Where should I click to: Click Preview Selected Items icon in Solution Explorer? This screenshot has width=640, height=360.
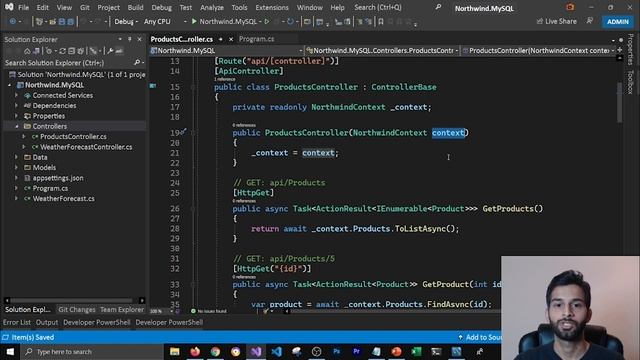pos(119,51)
